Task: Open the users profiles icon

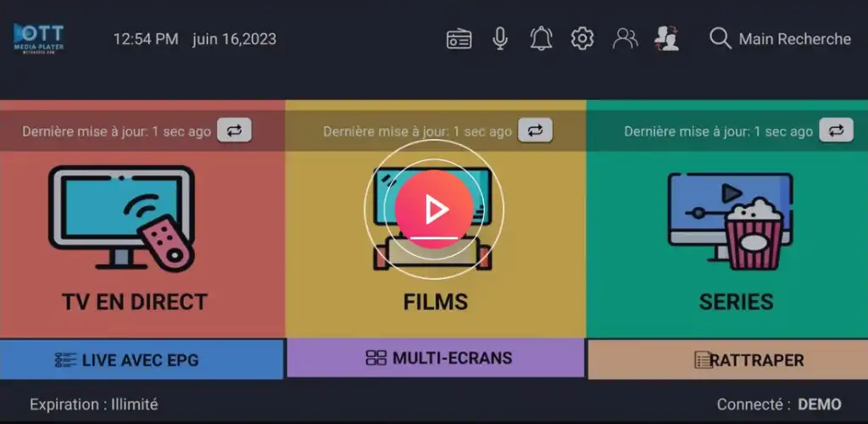Action: click(x=625, y=39)
